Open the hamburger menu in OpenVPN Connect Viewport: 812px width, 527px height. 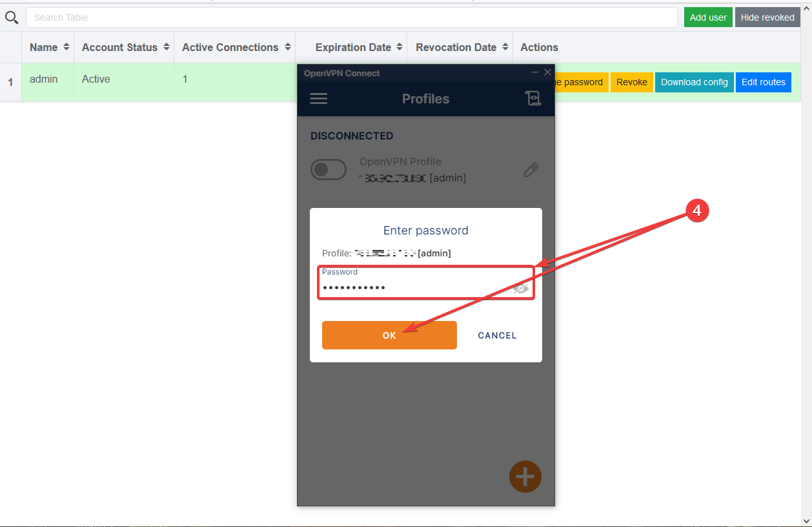tap(319, 99)
